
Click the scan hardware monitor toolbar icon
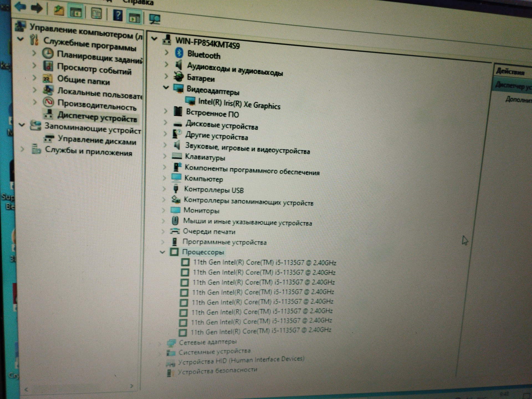point(155,19)
